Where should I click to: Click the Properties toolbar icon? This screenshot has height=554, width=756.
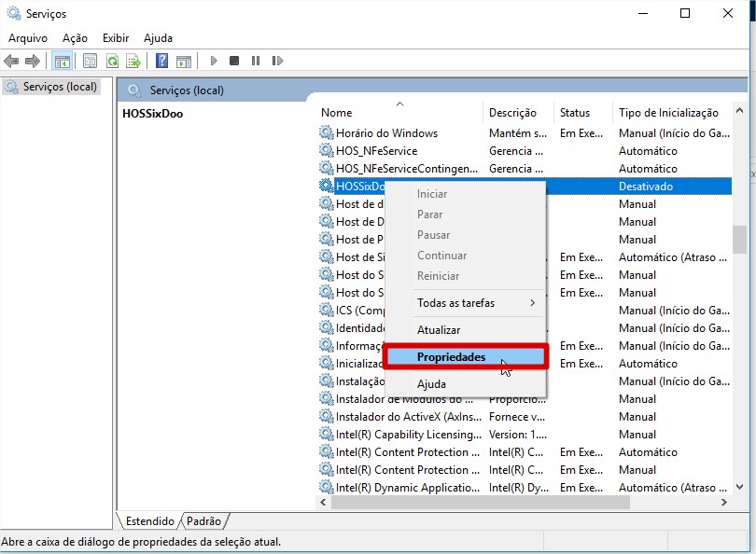pyautogui.click(x=90, y=62)
